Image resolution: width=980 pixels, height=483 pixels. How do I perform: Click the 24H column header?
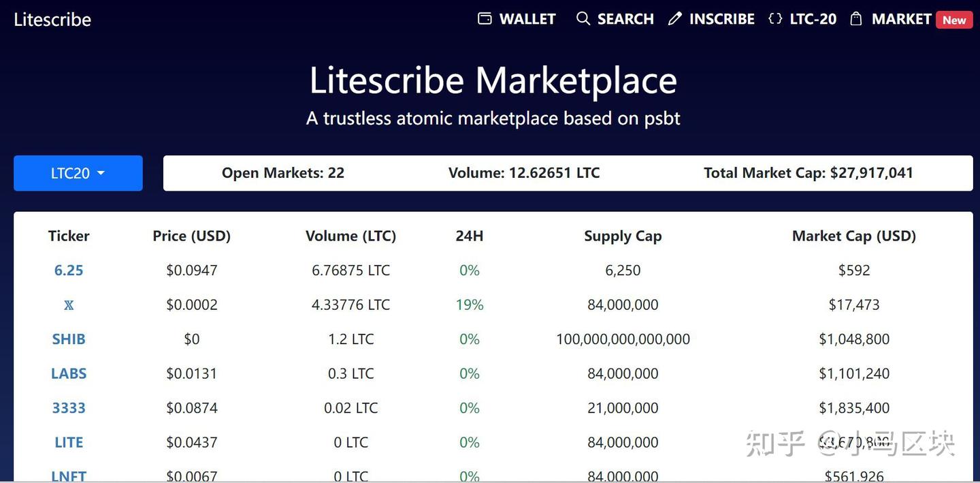tap(470, 236)
